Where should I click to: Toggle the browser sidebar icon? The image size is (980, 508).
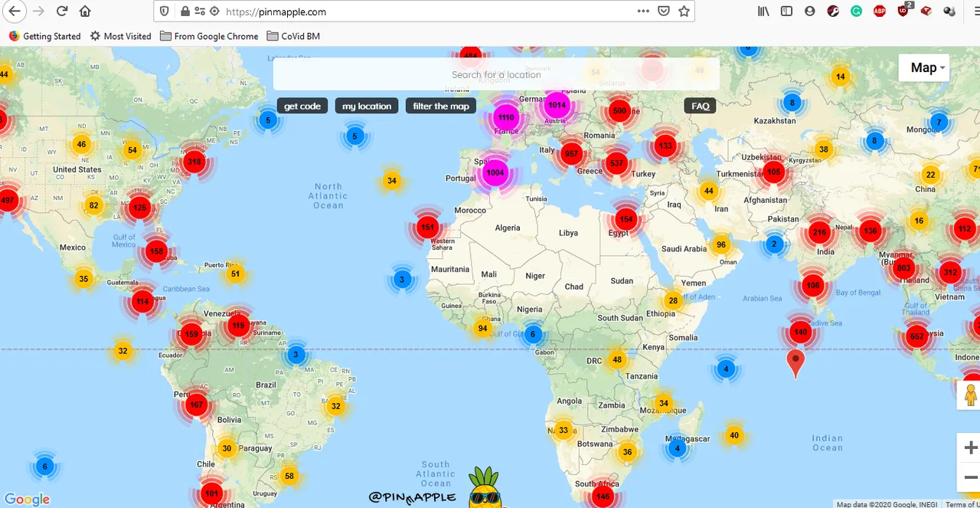(x=786, y=11)
